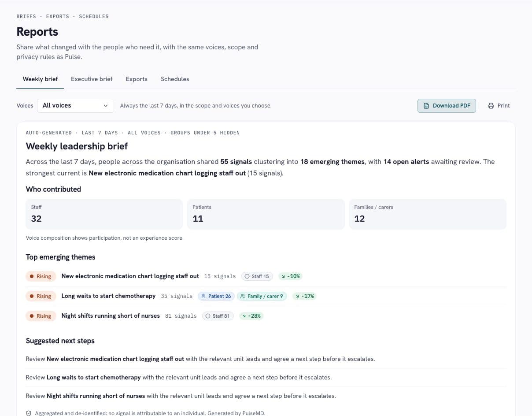The height and width of the screenshot is (416, 532).
Task: Click the Briefs · Exports · Schedules breadcrumb text
Action: pos(63,16)
